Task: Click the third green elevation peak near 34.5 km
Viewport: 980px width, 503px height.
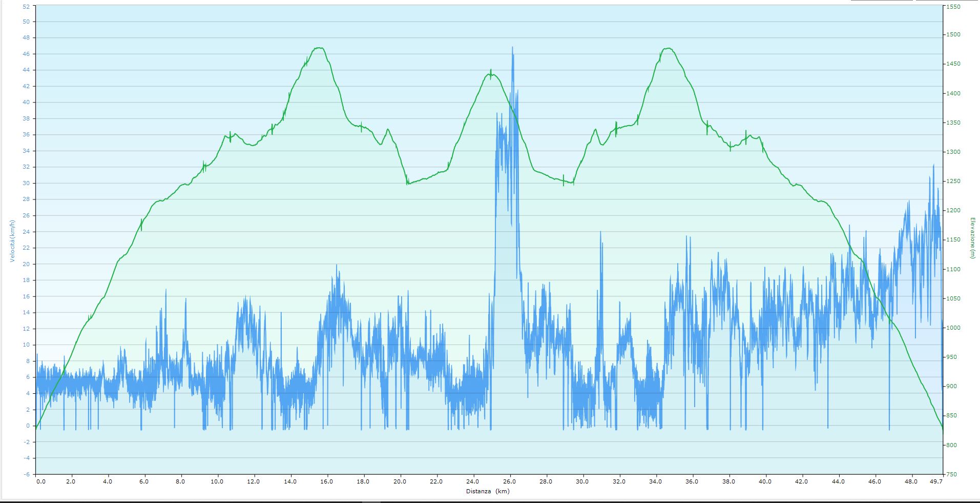Action: [668, 48]
